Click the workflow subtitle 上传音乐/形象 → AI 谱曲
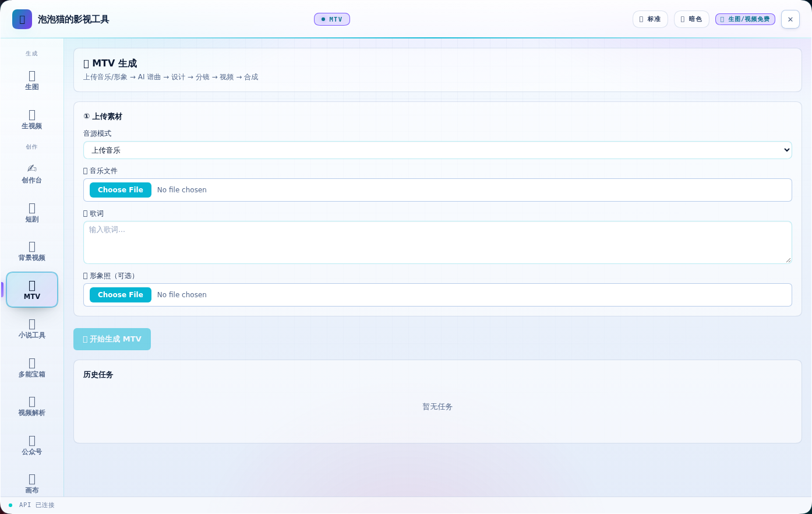This screenshot has width=812, height=514. (171, 77)
